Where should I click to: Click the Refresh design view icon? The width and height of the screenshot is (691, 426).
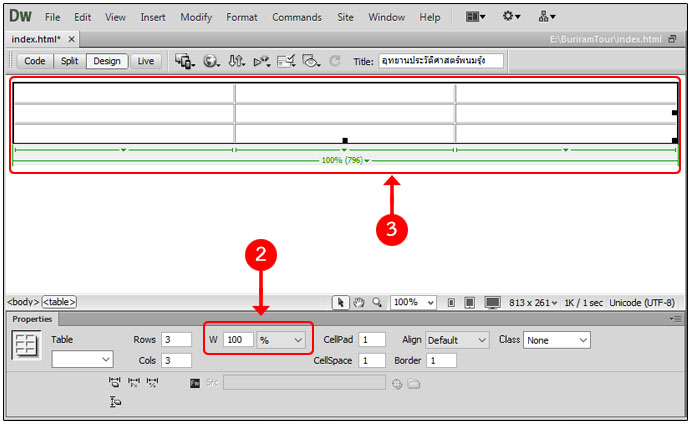coord(335,61)
